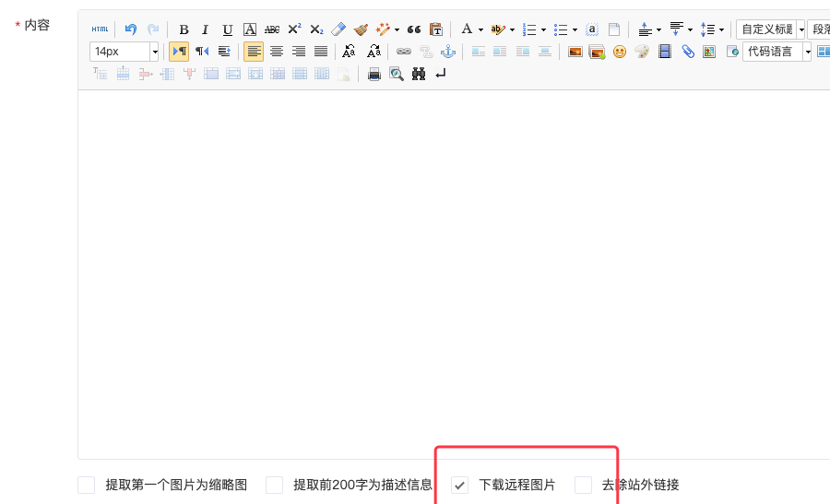
Task: Apply subscript formatting
Action: pos(316,29)
